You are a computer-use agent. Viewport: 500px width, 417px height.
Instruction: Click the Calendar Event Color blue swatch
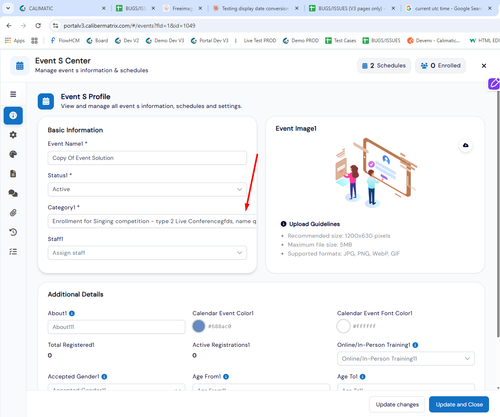[x=199, y=326]
